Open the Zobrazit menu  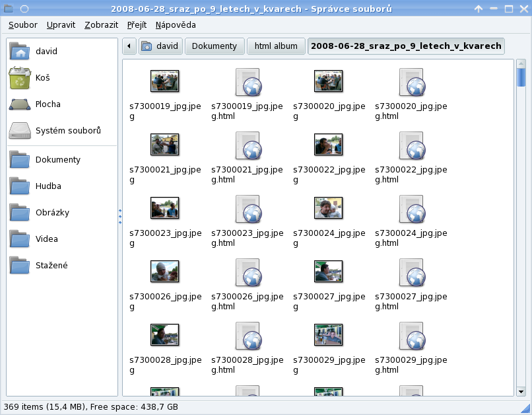pyautogui.click(x=101, y=25)
